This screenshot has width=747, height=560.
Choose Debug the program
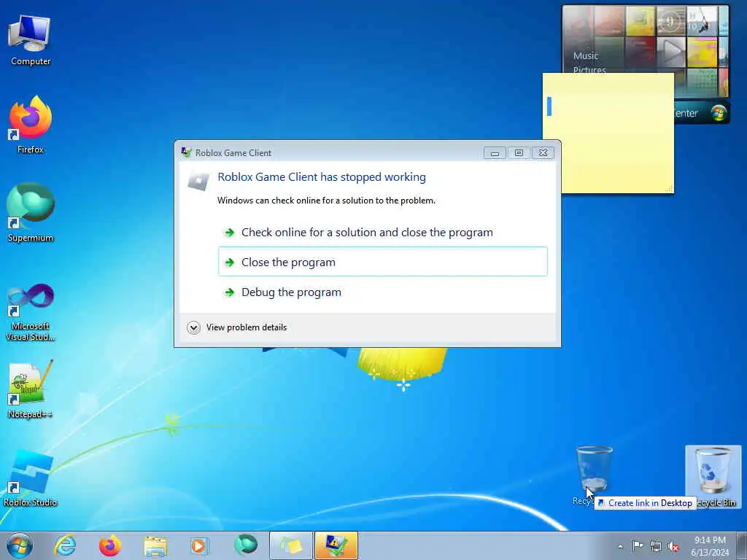tap(382, 292)
